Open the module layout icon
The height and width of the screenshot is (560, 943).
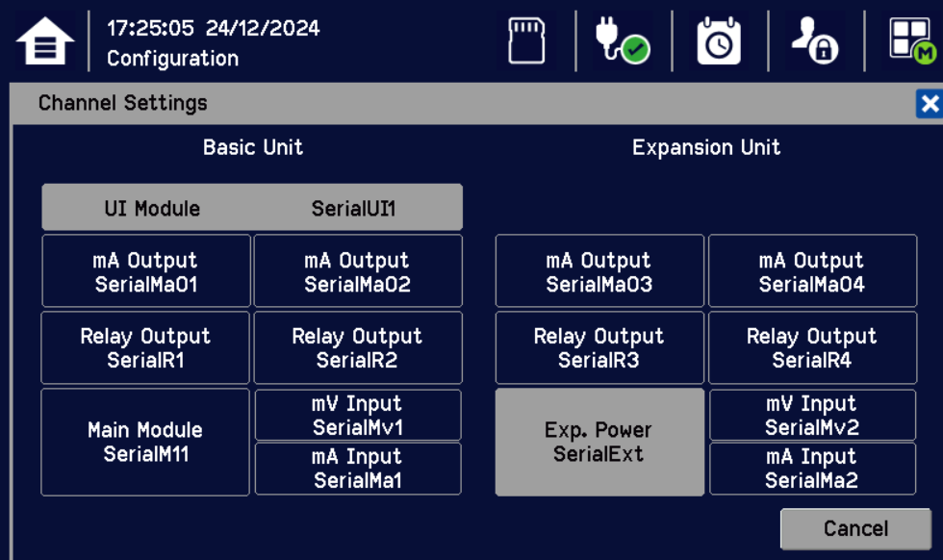(x=912, y=40)
